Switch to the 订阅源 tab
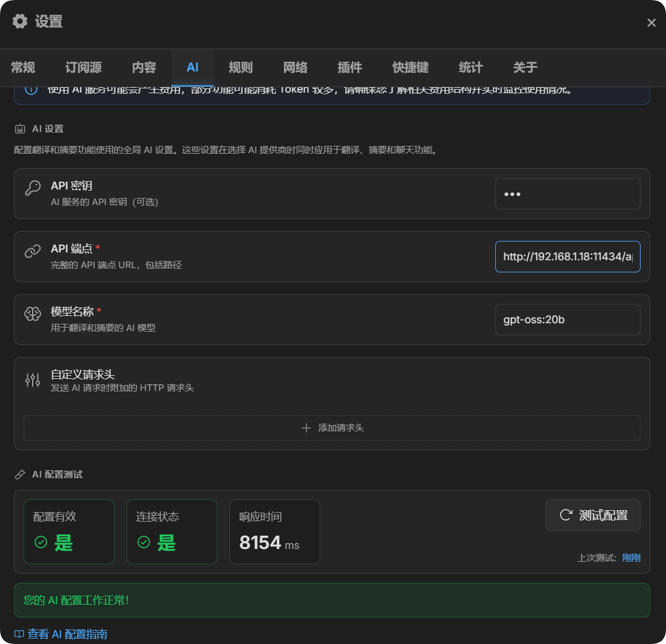Screen dimensions: 666x644 coord(83,67)
